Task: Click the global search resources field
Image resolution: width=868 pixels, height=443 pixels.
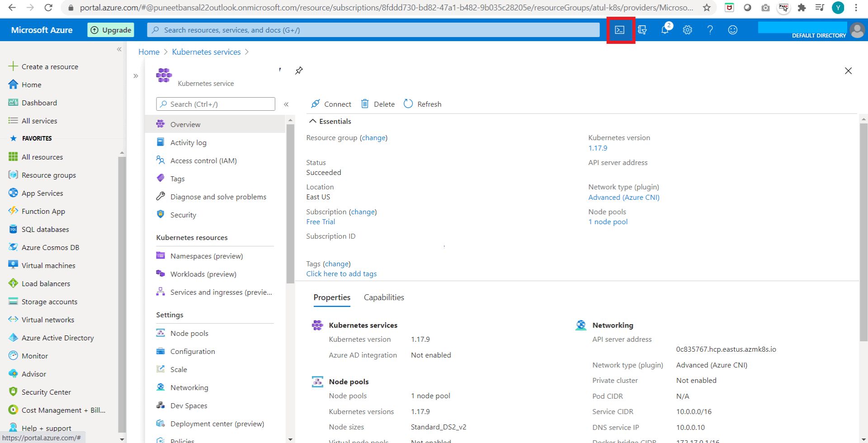Action: coord(373,30)
